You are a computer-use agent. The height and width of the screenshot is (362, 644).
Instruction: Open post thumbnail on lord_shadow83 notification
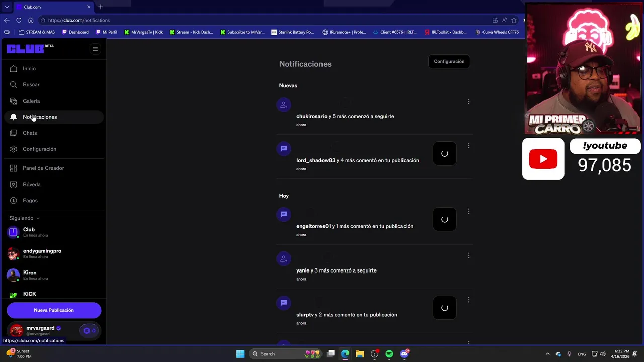(x=445, y=154)
